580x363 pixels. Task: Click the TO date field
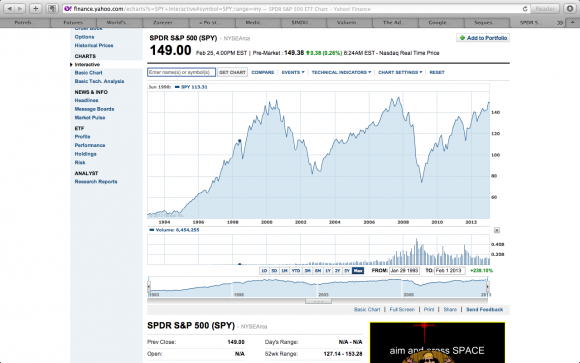click(449, 271)
